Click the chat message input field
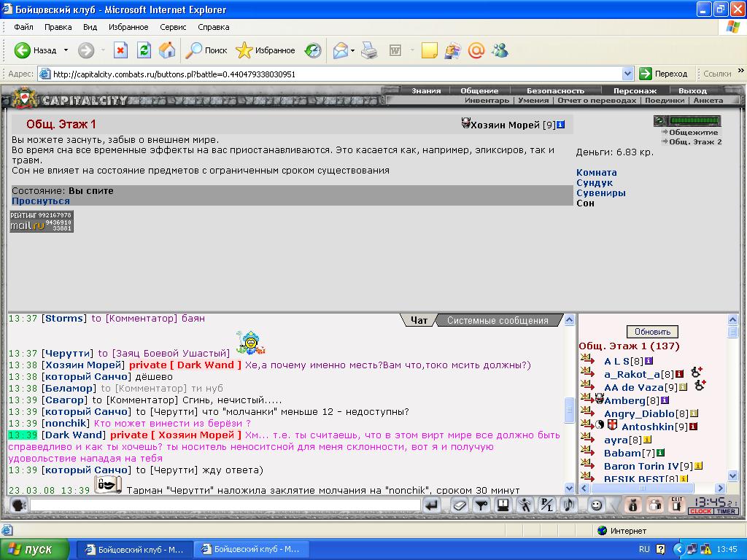 (x=225, y=505)
